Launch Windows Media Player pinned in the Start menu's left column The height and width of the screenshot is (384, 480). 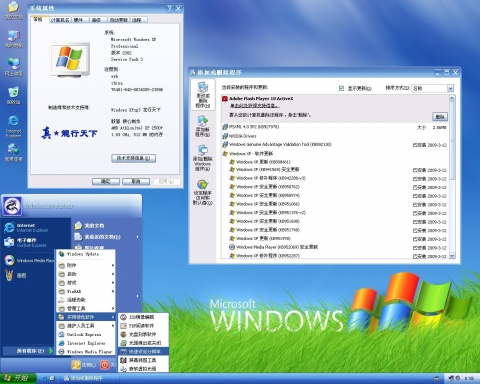pos(29,260)
